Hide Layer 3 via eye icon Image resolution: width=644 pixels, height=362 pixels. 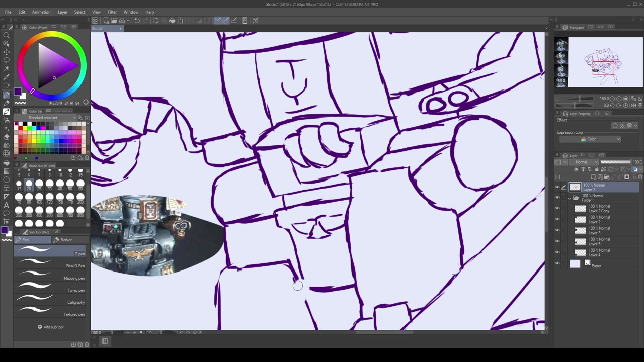click(x=557, y=230)
